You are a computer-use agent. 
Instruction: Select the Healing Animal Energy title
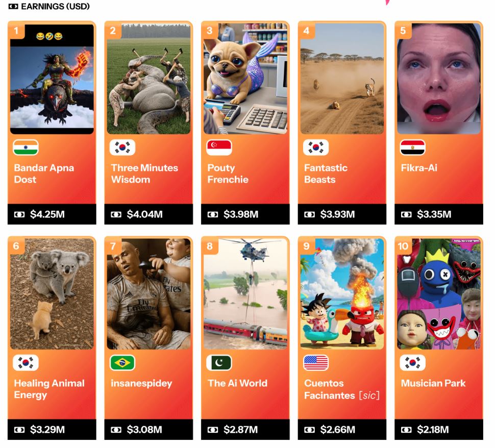49,389
